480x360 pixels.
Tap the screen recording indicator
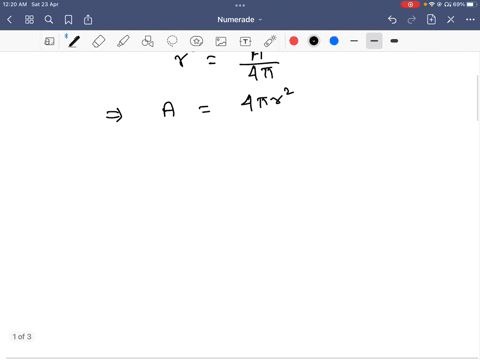pyautogui.click(x=410, y=4)
